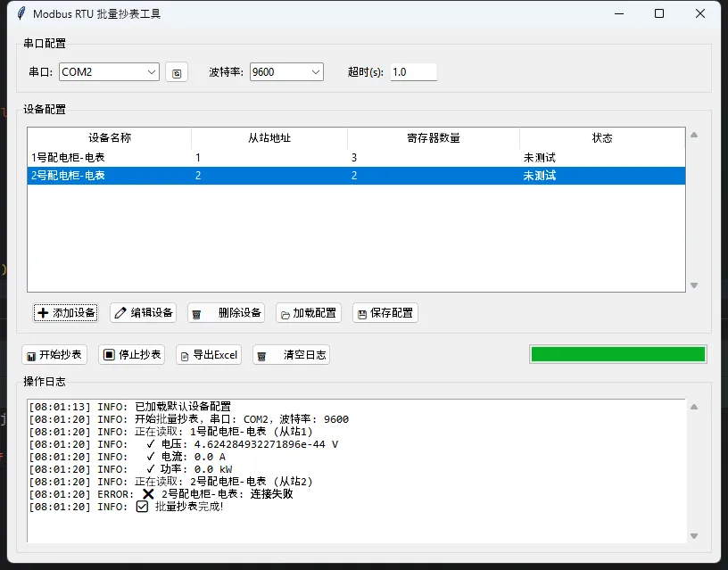The height and width of the screenshot is (570, 728).
Task: Save settings with the 保存配置 button
Action: point(385,313)
